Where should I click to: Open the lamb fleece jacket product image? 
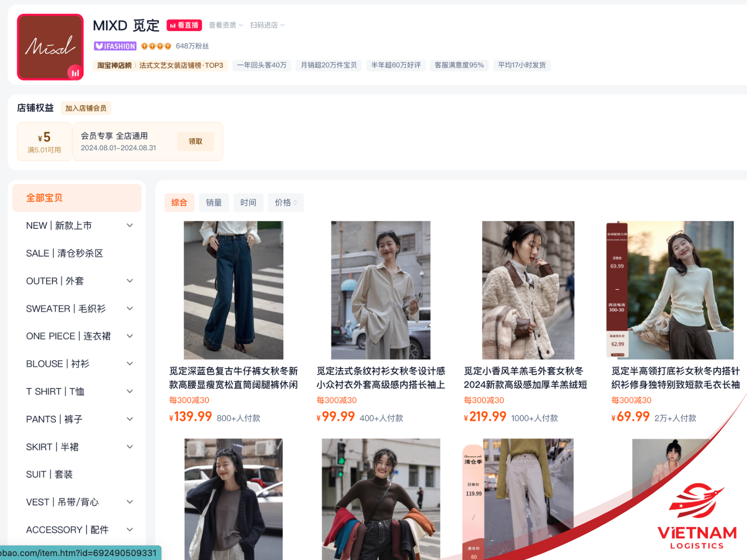(x=528, y=290)
